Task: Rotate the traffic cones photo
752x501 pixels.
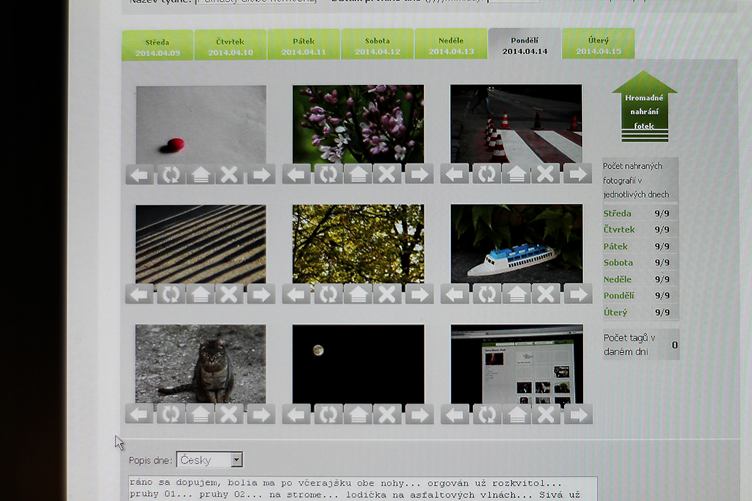Action: pyautogui.click(x=486, y=174)
